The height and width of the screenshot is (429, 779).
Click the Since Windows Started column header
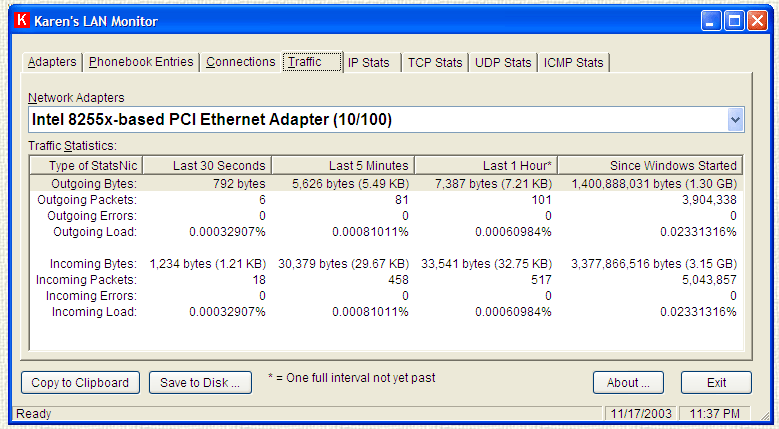(650, 165)
